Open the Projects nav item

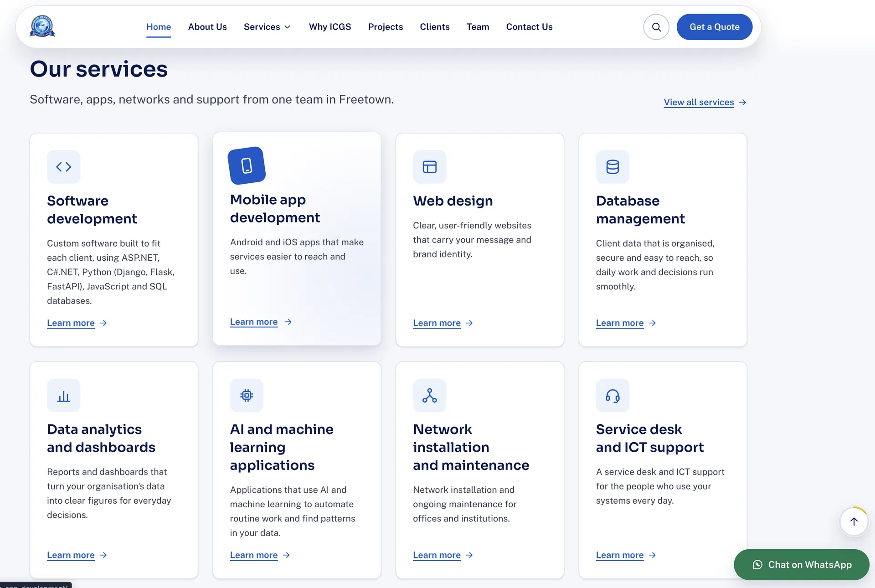point(386,27)
